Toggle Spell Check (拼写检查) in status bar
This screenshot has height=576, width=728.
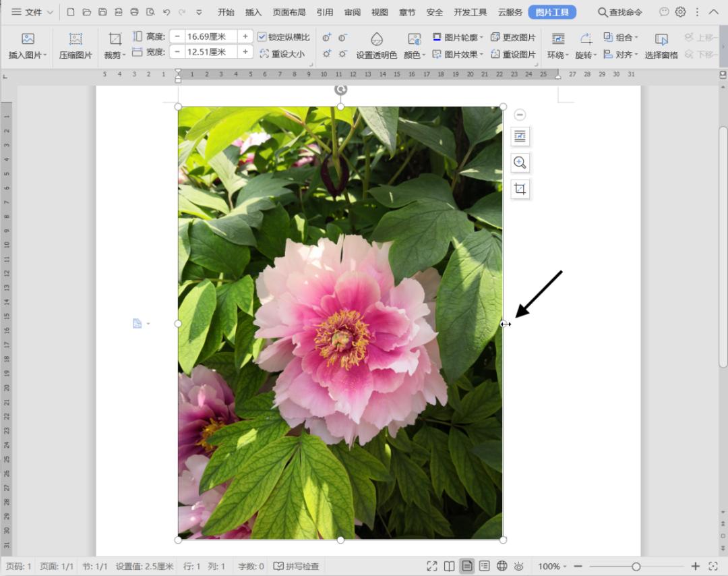pyautogui.click(x=296, y=566)
